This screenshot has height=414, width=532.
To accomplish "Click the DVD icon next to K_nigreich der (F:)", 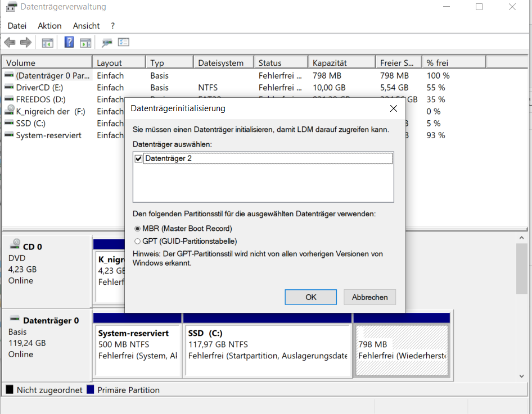I will tap(9, 110).
